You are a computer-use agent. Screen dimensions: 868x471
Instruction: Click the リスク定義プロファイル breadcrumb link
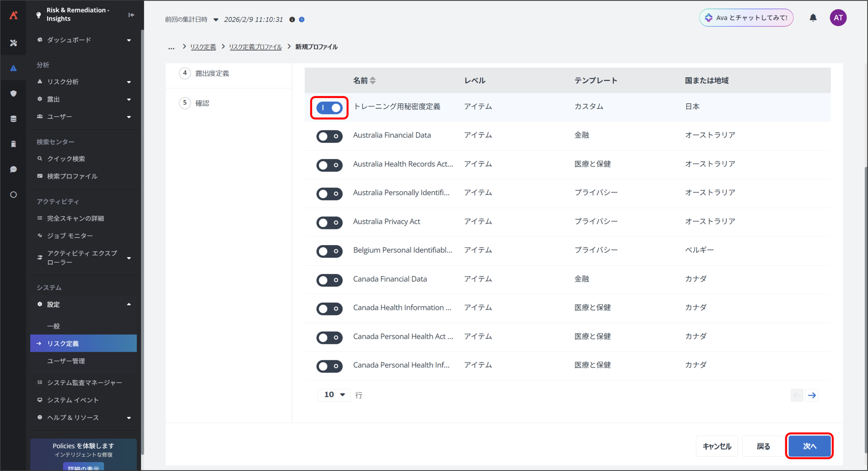click(x=255, y=47)
